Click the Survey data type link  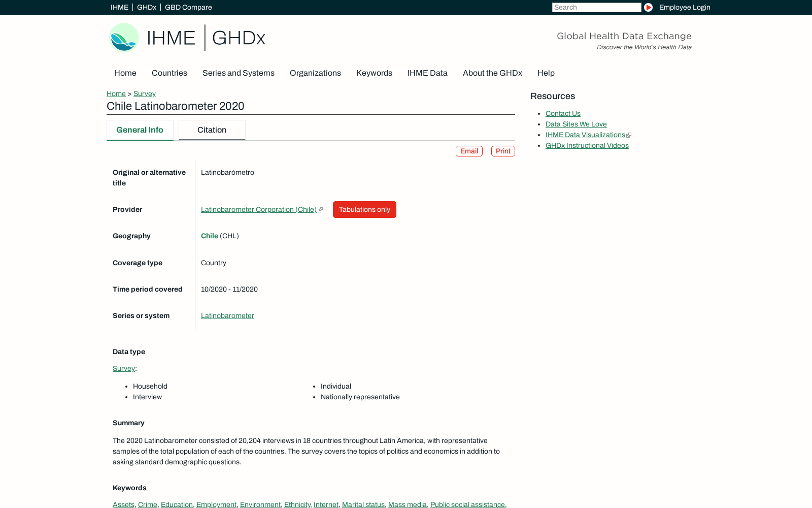pyautogui.click(x=124, y=369)
